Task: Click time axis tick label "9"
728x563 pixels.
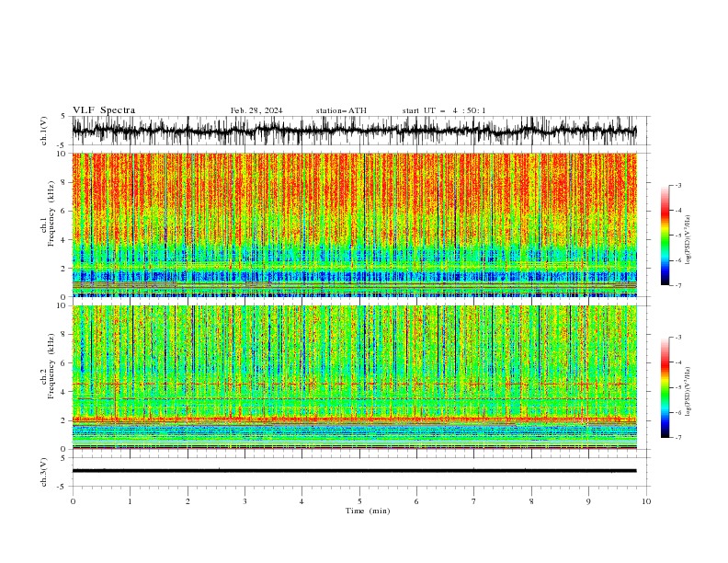Action: (588, 501)
